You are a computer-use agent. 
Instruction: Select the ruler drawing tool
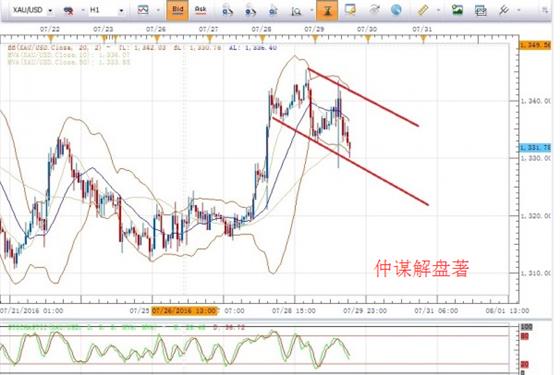[x=422, y=10]
